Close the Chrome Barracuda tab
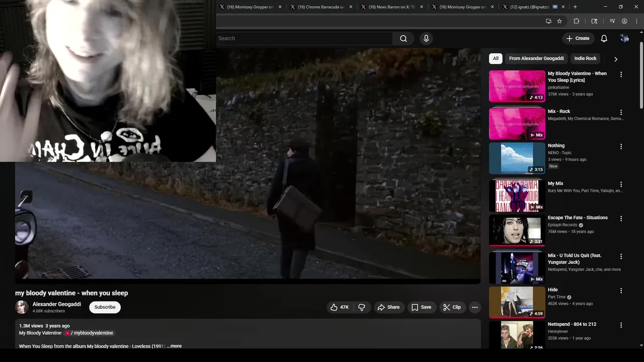 pyautogui.click(x=351, y=7)
